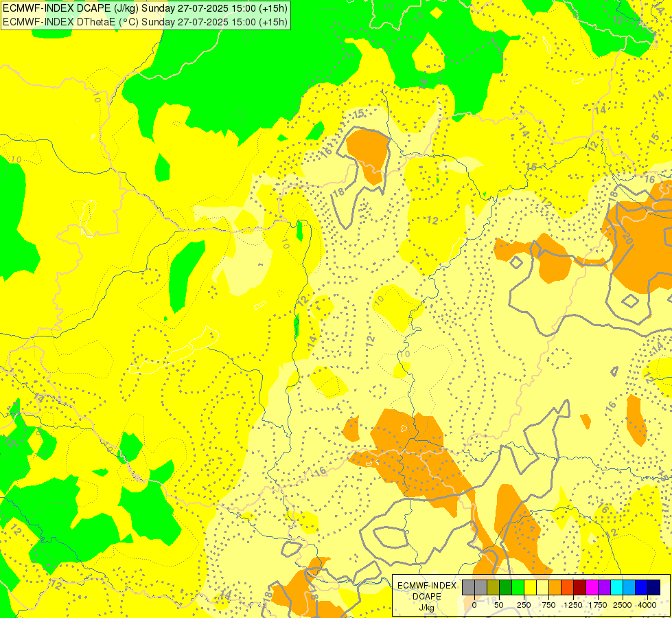Select the grey legend swatch below 0 J/kg
Image resolution: width=672 pixels, height=618 pixels.
pos(468,587)
